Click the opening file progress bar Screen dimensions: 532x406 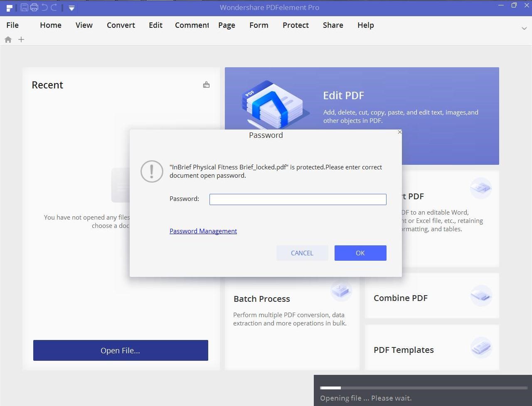coord(424,388)
